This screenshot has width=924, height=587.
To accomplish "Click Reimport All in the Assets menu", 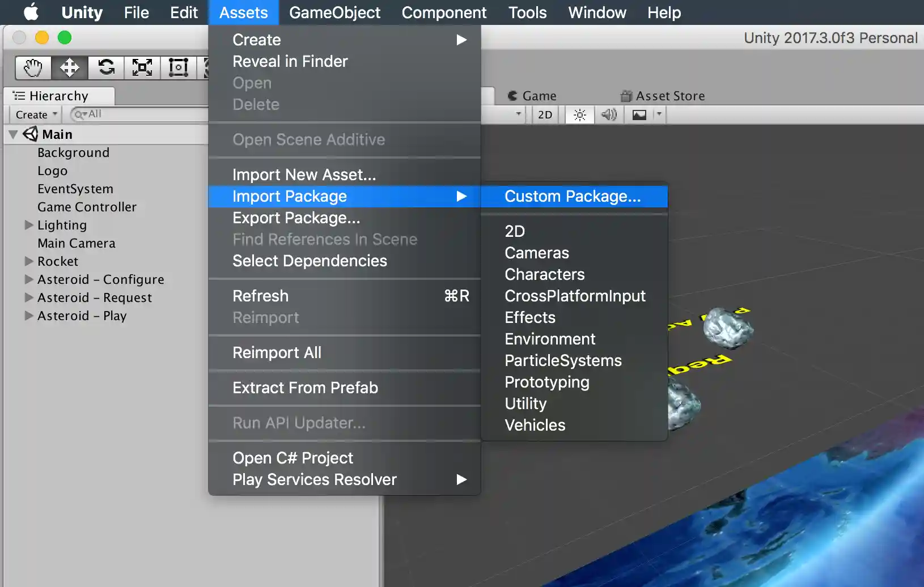I will coord(277,352).
